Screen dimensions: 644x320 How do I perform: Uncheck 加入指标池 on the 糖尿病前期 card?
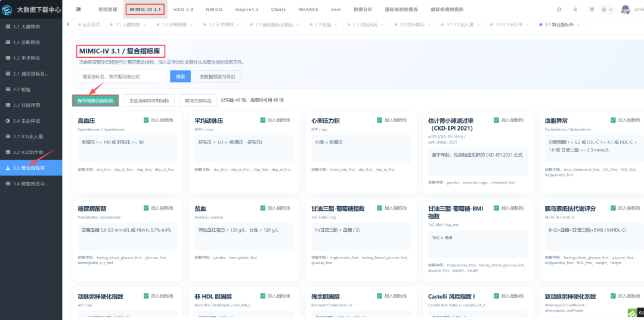click(146, 208)
